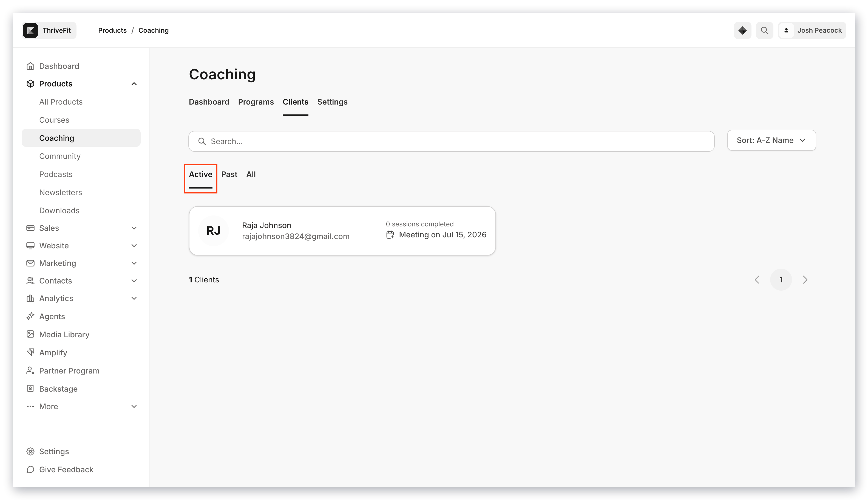Collapse the Products section chevron
The width and height of the screenshot is (868, 500).
[134, 84]
